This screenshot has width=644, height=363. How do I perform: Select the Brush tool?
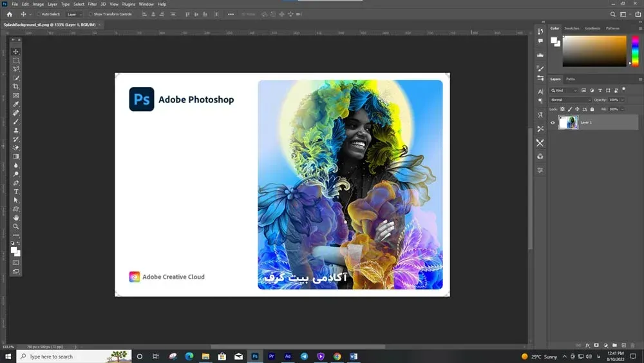coord(15,122)
